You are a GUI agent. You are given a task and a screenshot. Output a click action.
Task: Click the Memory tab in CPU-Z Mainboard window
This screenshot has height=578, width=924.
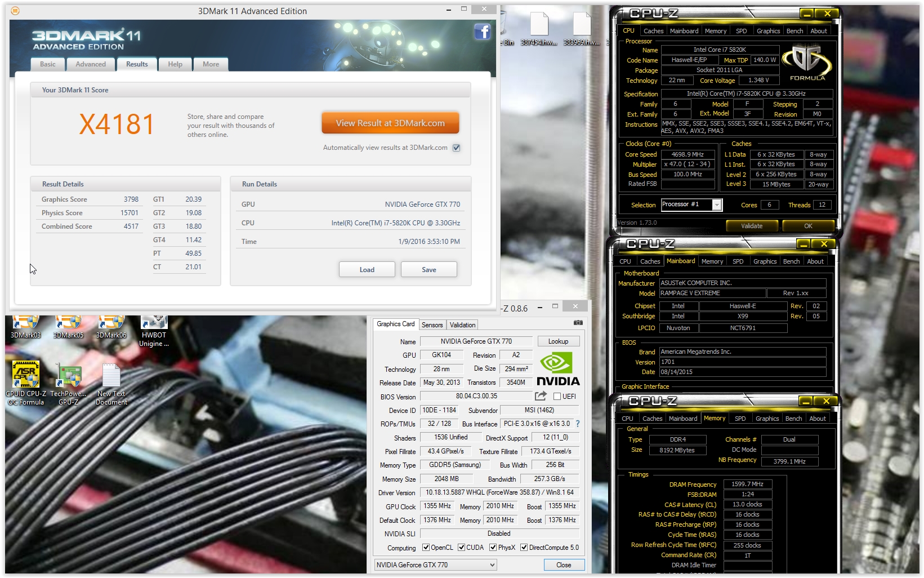[712, 261]
